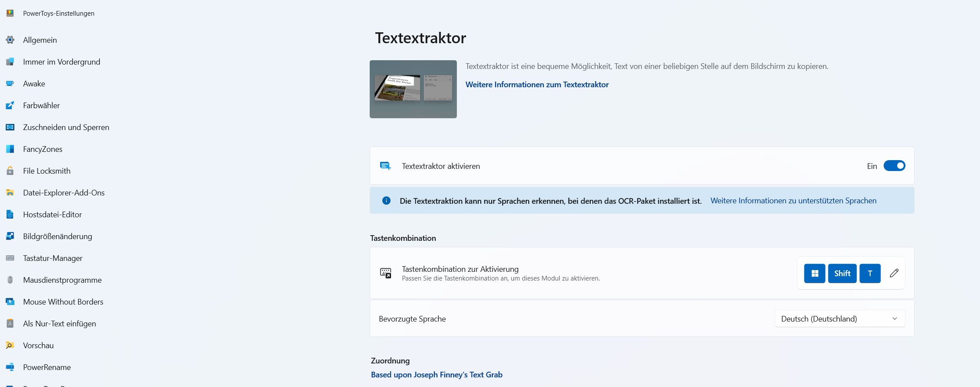Click the FancyZones icon
The height and width of the screenshot is (387, 980).
10,149
